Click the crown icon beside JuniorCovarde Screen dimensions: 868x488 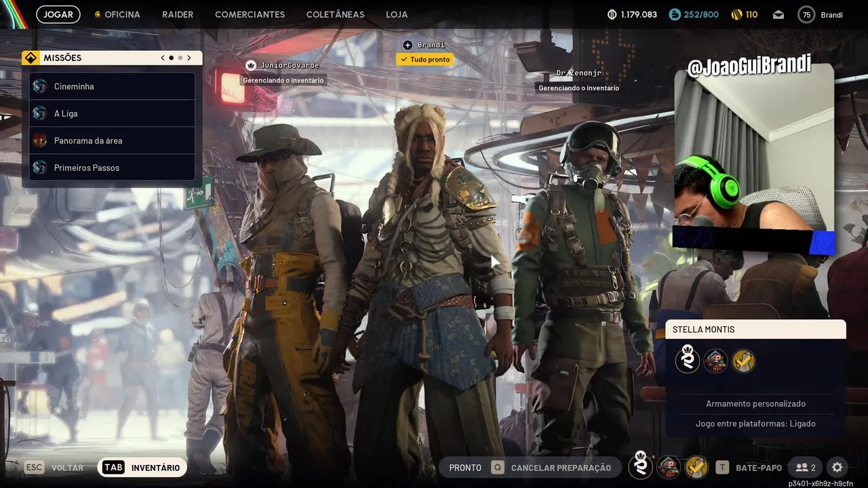[250, 65]
